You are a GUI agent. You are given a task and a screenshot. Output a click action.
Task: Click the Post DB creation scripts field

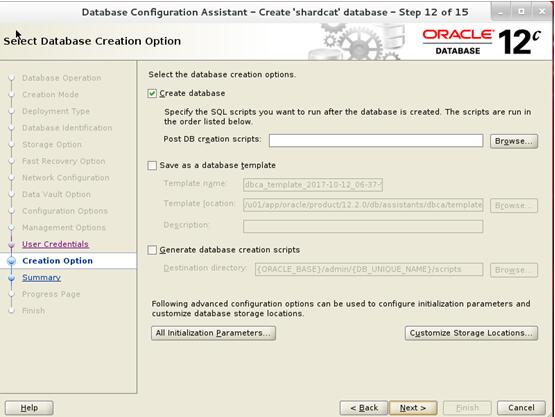(x=376, y=141)
